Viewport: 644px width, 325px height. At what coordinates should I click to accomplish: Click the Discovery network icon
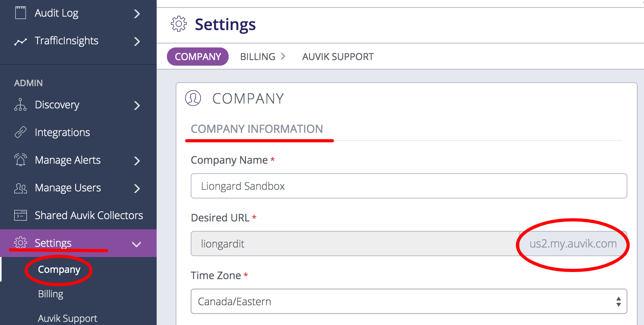[x=21, y=105]
